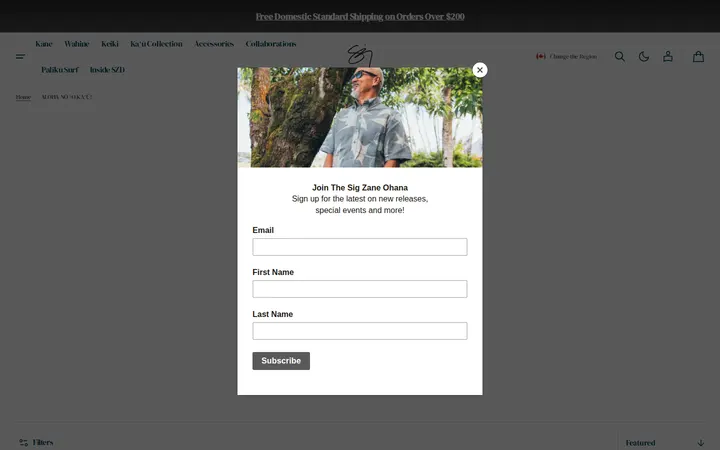This screenshot has height=450, width=720.
Task: Open the Collaborations menu
Action: point(271,44)
